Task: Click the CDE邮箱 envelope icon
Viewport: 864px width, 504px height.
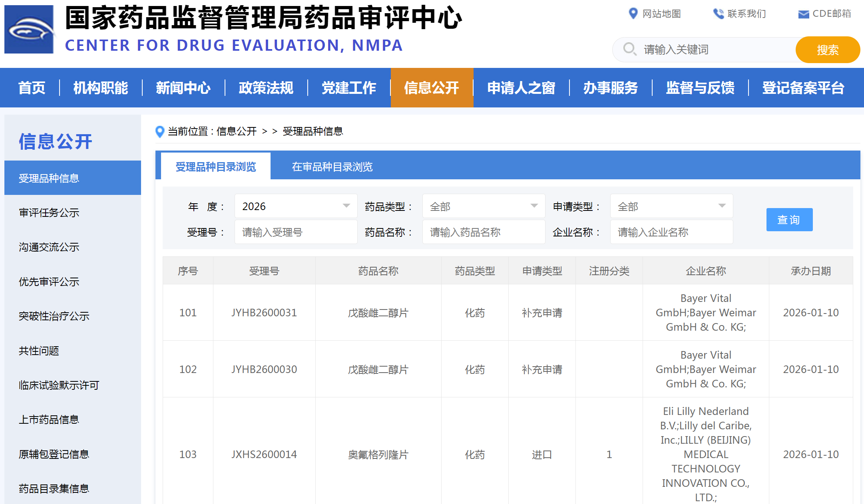Action: [803, 14]
